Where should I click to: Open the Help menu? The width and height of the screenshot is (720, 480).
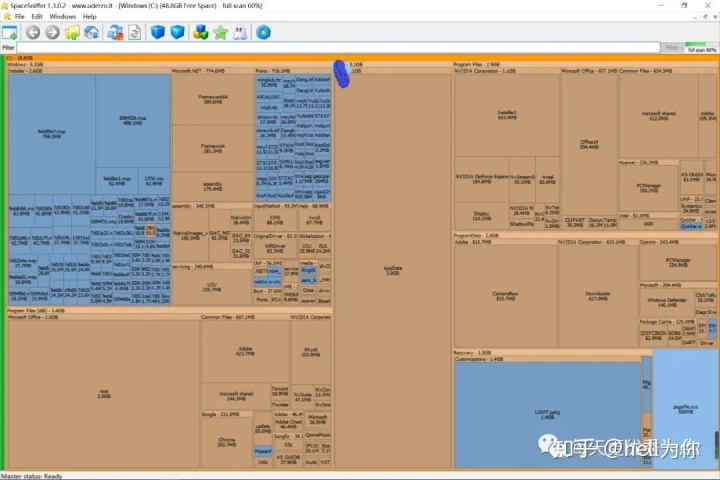click(x=90, y=16)
